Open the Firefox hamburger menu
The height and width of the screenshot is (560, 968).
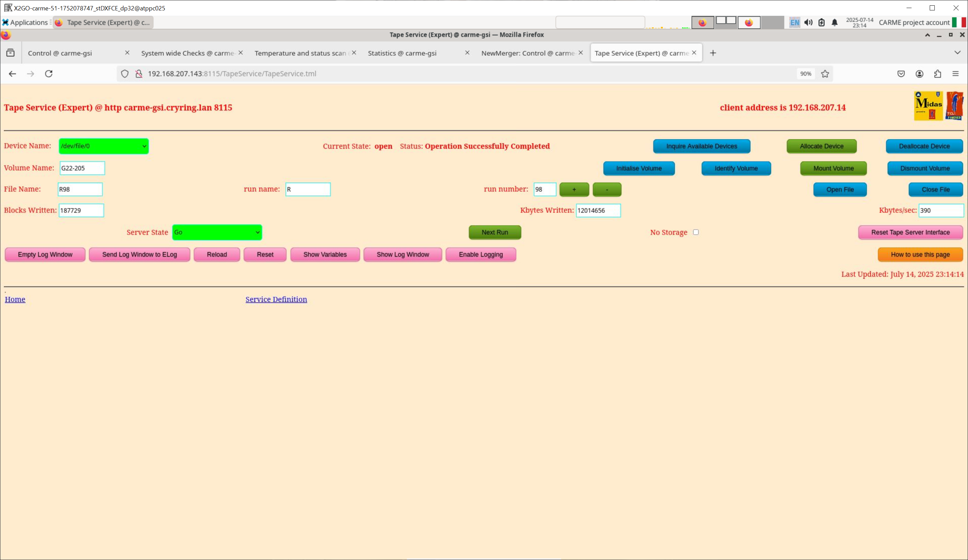pyautogui.click(x=955, y=74)
